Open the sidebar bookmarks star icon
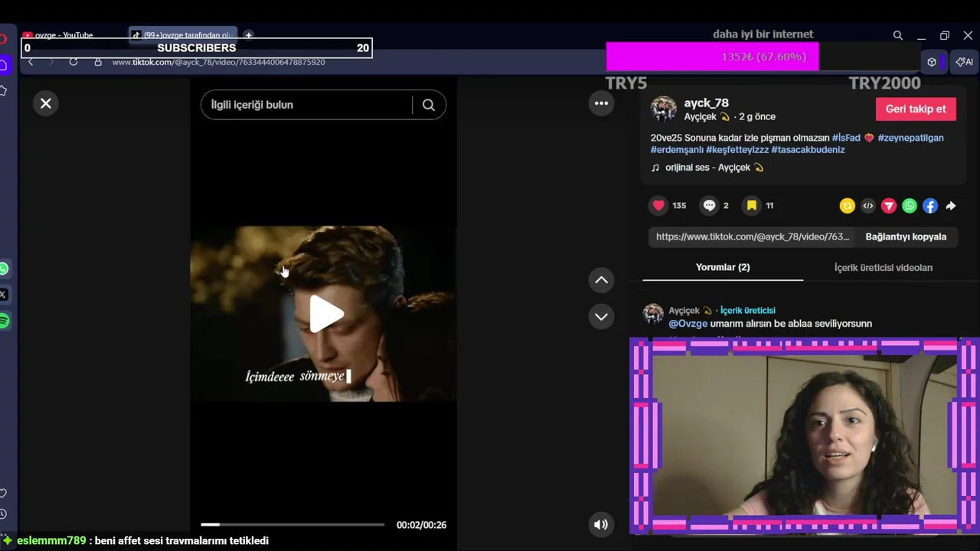The width and height of the screenshot is (980, 551). click(3, 91)
